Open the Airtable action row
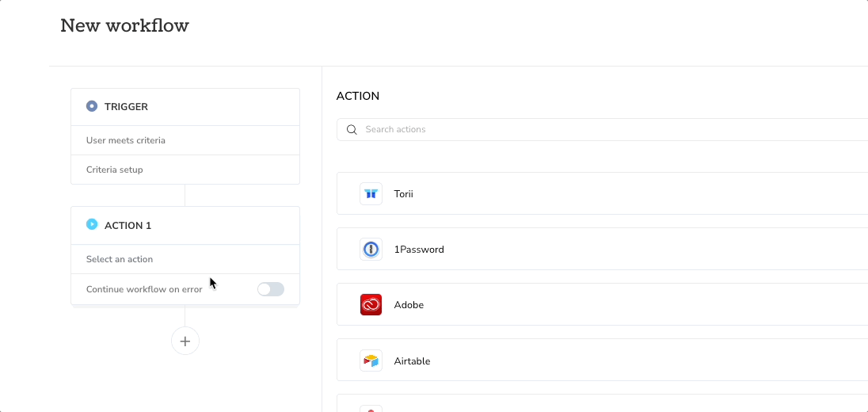 [x=602, y=360]
